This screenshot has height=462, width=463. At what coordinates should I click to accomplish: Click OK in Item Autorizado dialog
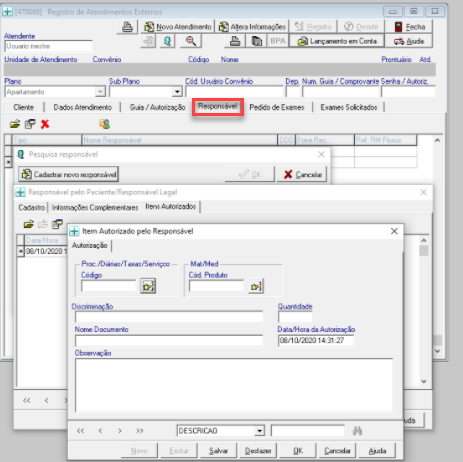(298, 451)
